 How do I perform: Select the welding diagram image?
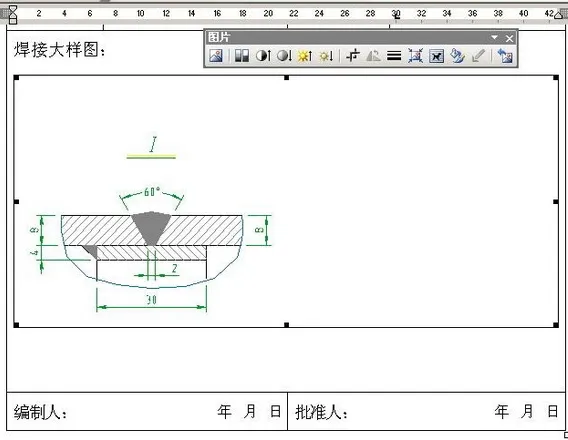point(286,201)
